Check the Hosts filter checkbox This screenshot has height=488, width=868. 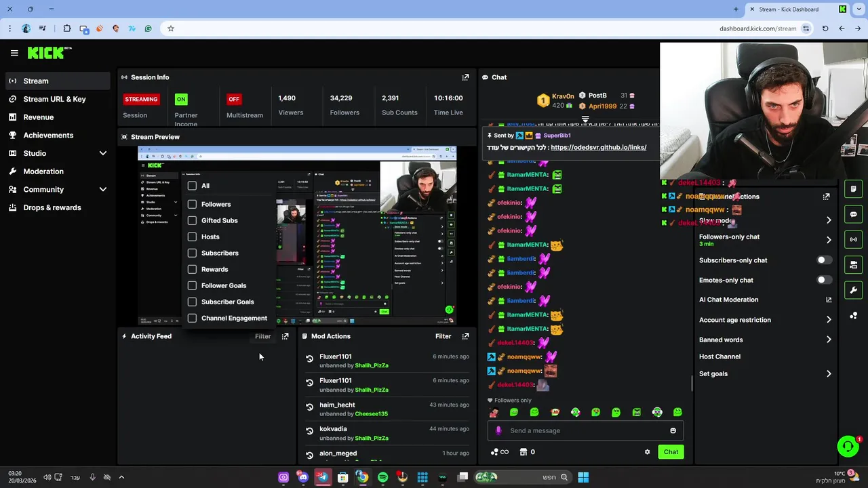click(x=192, y=237)
